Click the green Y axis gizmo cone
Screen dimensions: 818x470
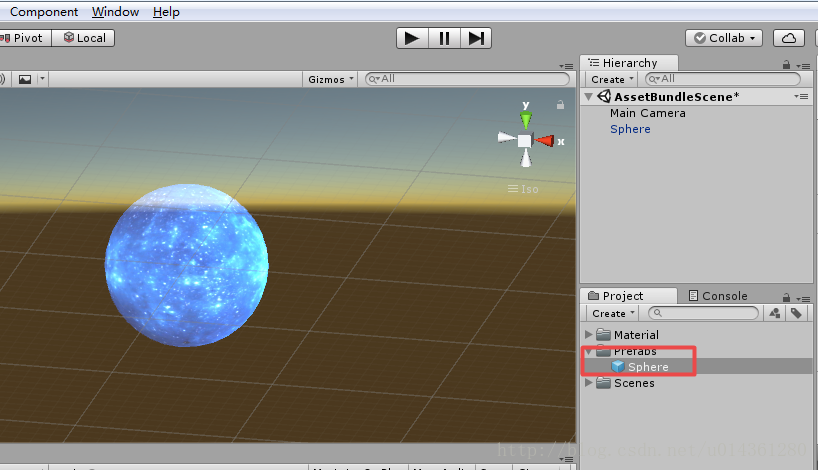coord(526,119)
